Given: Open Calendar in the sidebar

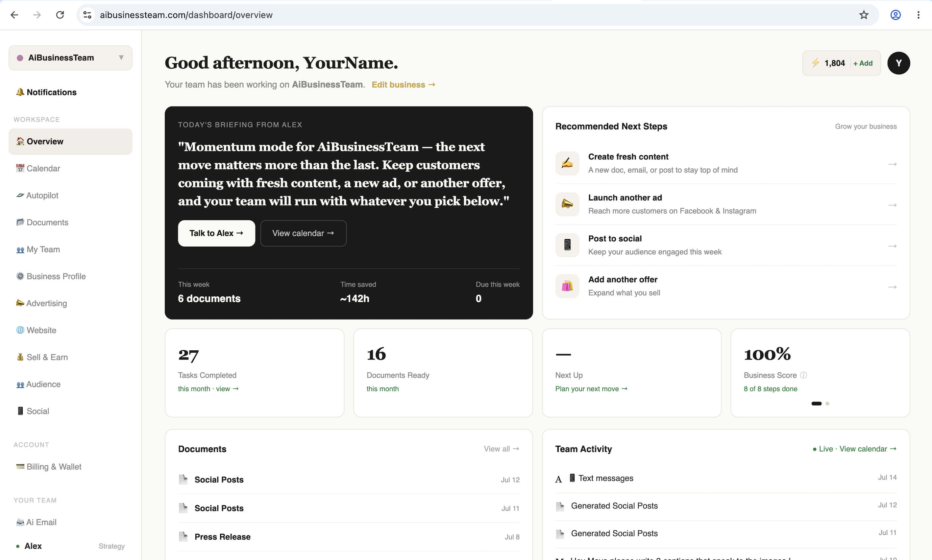Looking at the screenshot, I should 70,168.
